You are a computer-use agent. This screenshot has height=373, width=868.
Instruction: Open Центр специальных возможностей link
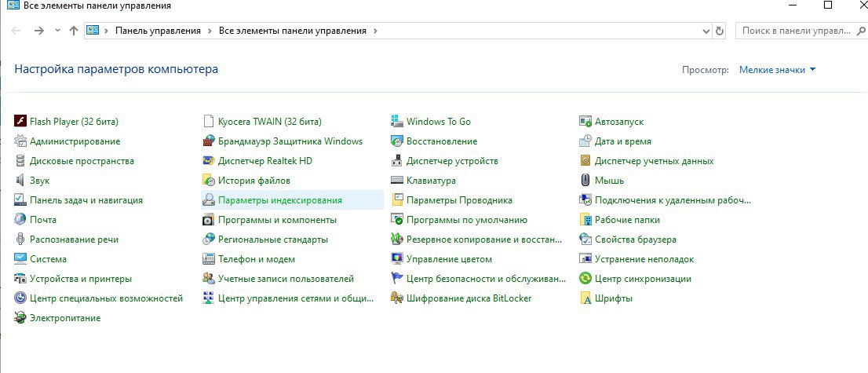click(106, 298)
